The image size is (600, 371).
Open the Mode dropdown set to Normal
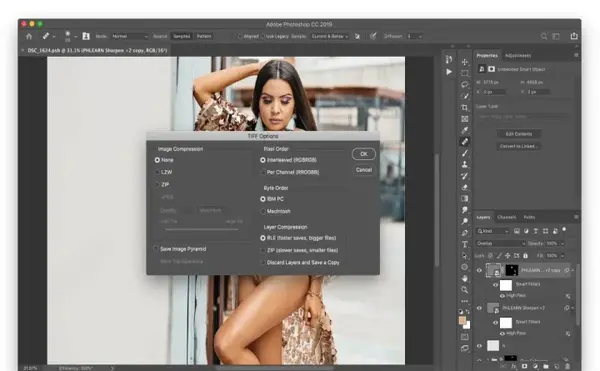pyautogui.click(x=130, y=36)
